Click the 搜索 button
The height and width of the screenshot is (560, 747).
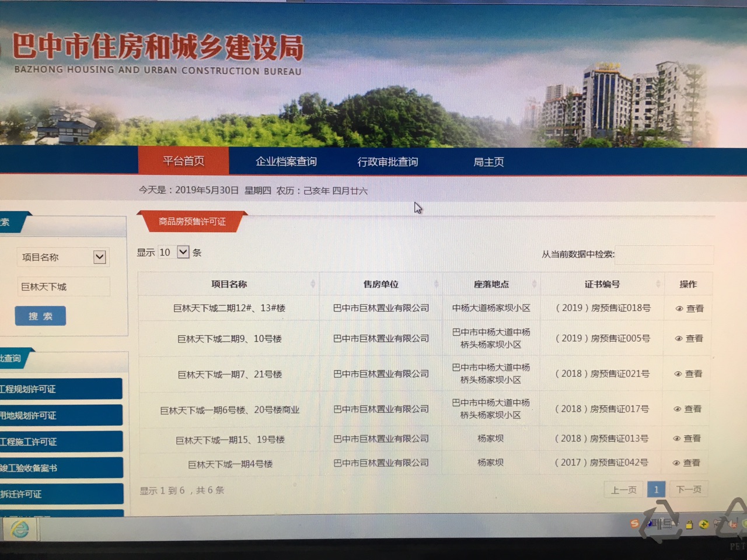(x=40, y=316)
